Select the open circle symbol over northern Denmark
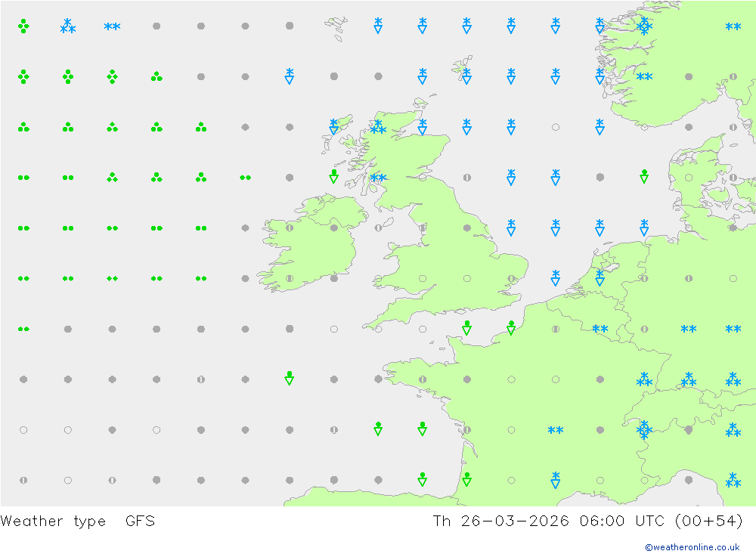The image size is (756, 554). (689, 178)
